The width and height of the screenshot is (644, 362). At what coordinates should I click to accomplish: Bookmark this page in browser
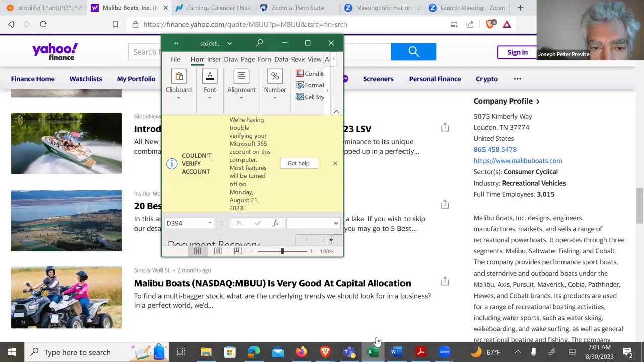pyautogui.click(x=115, y=24)
